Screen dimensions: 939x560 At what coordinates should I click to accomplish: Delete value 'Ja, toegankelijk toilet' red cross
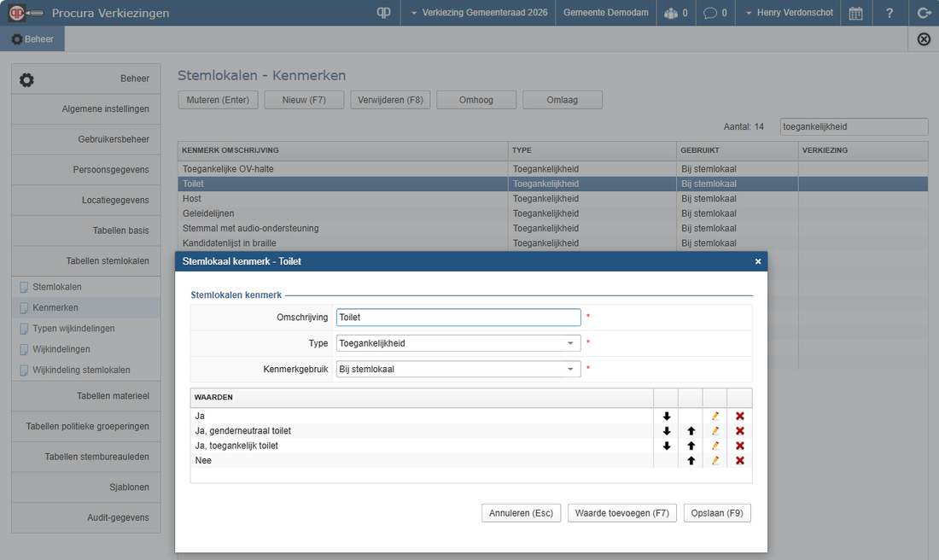[x=740, y=446]
